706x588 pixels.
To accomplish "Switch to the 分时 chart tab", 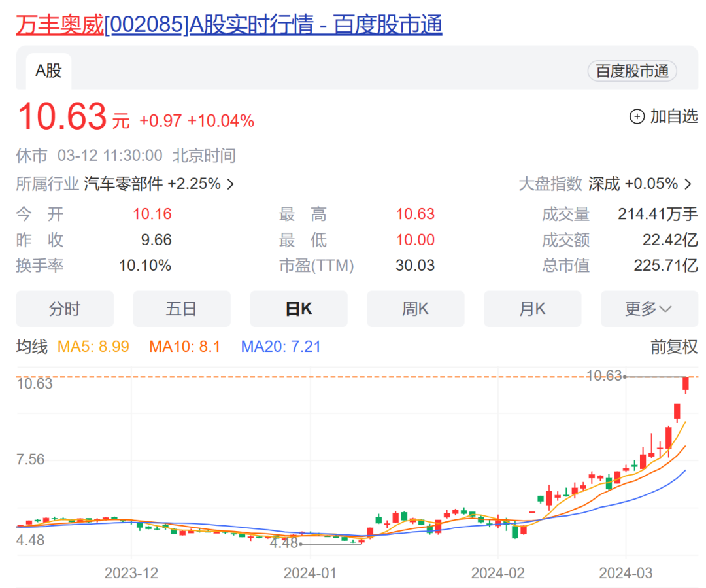I will tap(65, 309).
